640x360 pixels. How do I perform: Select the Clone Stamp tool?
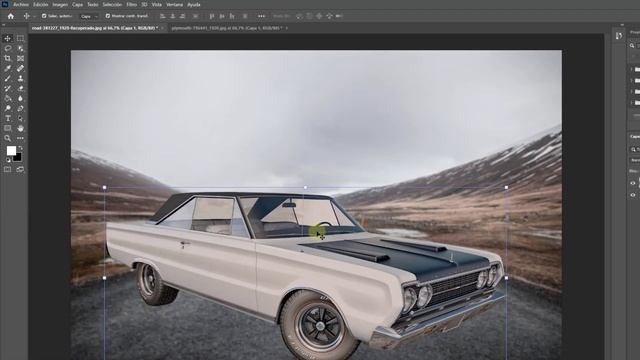coord(20,78)
